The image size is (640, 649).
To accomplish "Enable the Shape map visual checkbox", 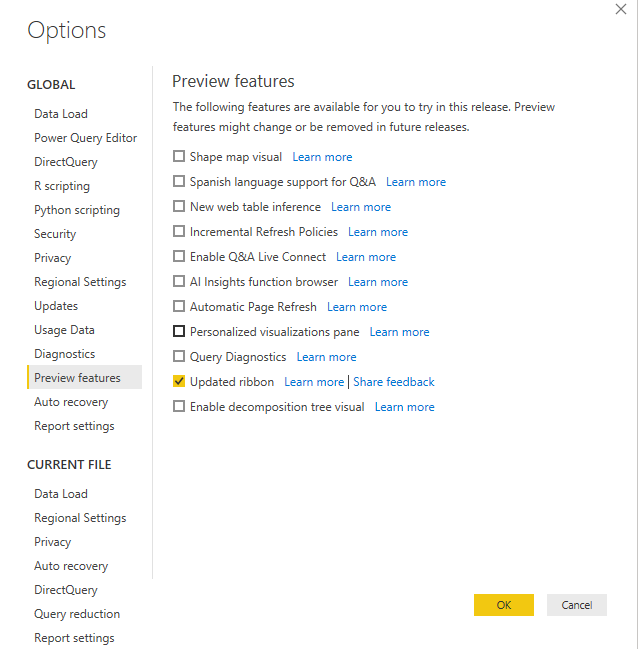I will pos(179,156).
